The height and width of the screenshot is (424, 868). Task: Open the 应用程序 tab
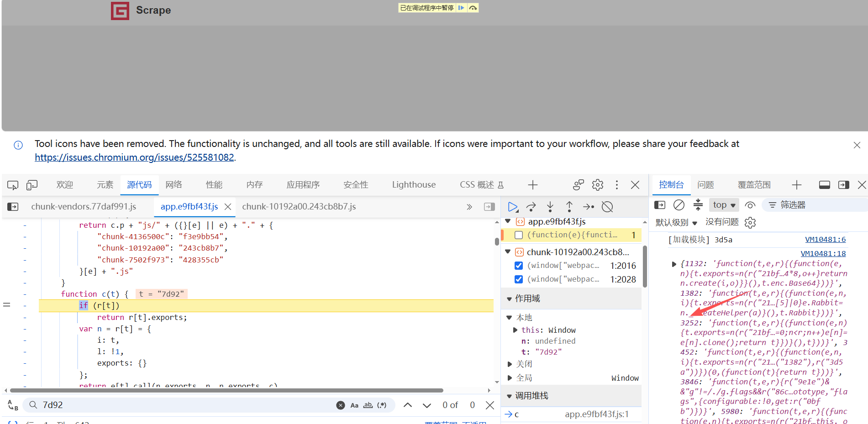[303, 185]
